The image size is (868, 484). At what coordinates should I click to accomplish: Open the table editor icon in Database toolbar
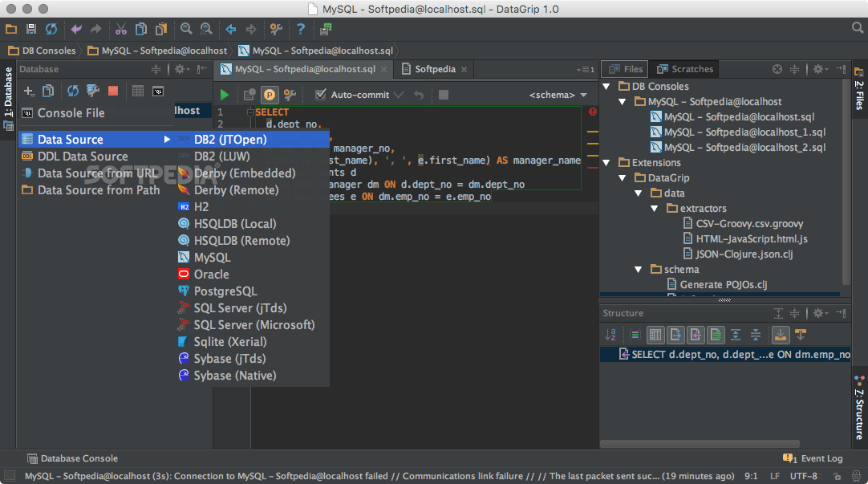click(138, 91)
